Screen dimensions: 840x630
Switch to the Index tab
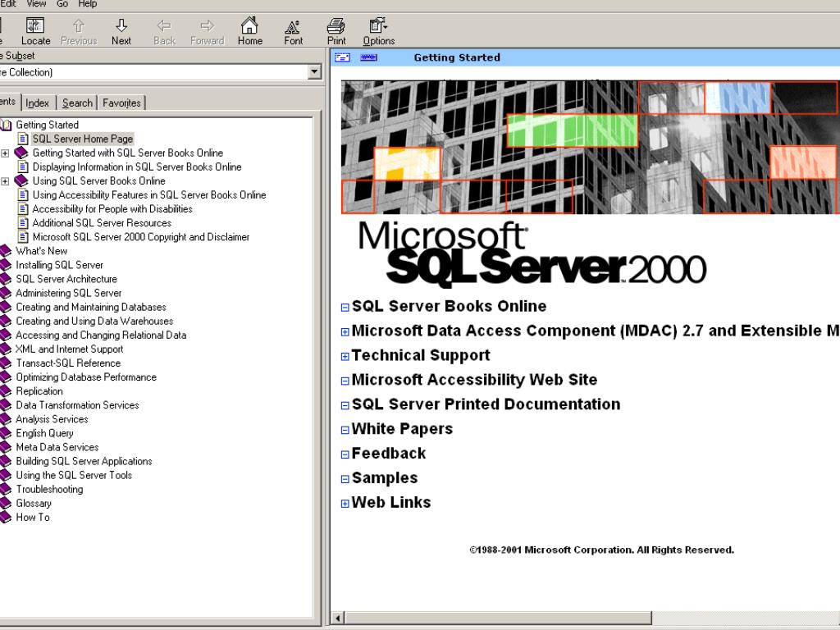tap(37, 103)
